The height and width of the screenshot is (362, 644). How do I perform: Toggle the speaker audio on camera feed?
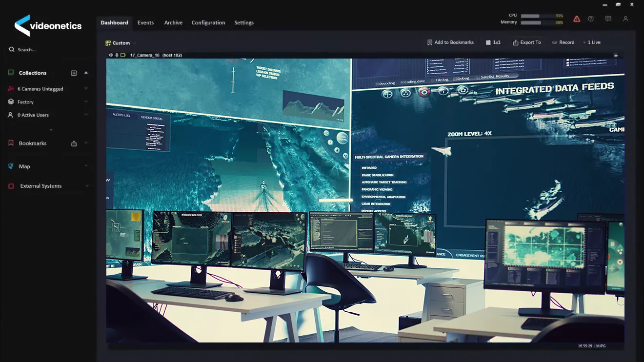[111, 55]
